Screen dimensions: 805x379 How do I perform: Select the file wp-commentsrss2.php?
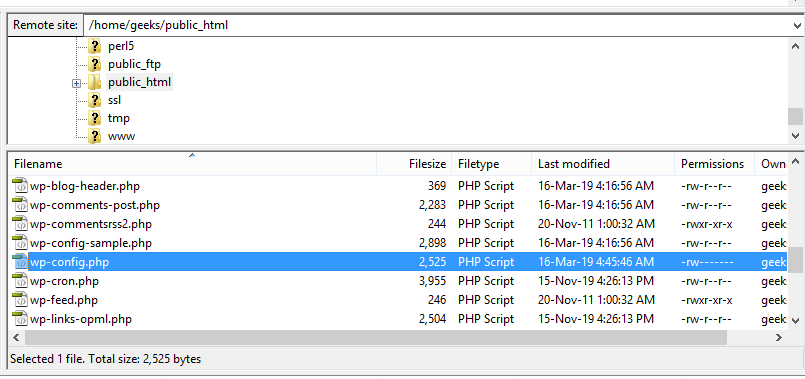(91, 224)
